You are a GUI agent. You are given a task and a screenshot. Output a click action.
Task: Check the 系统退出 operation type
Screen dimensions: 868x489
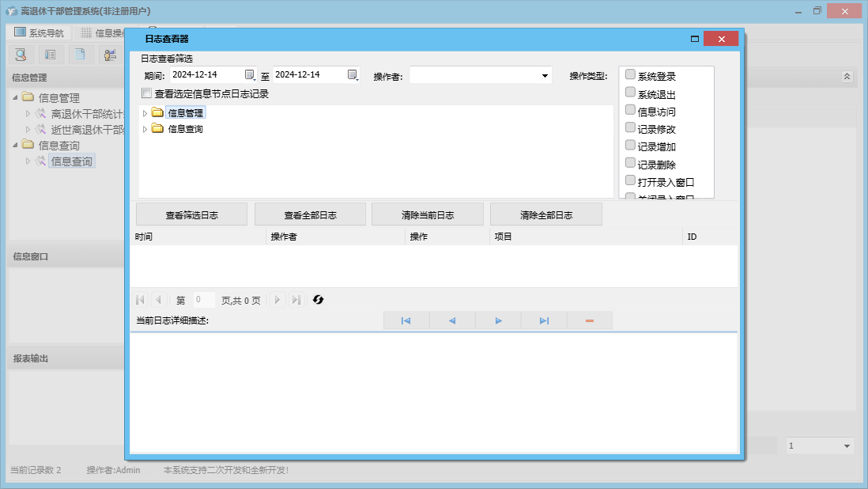click(x=630, y=92)
